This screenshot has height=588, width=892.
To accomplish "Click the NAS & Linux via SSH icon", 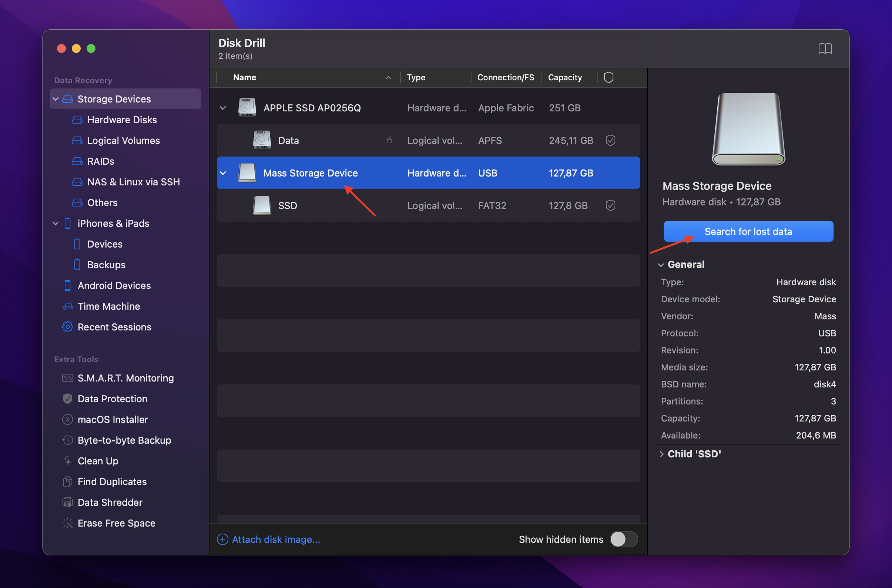I will (x=77, y=182).
